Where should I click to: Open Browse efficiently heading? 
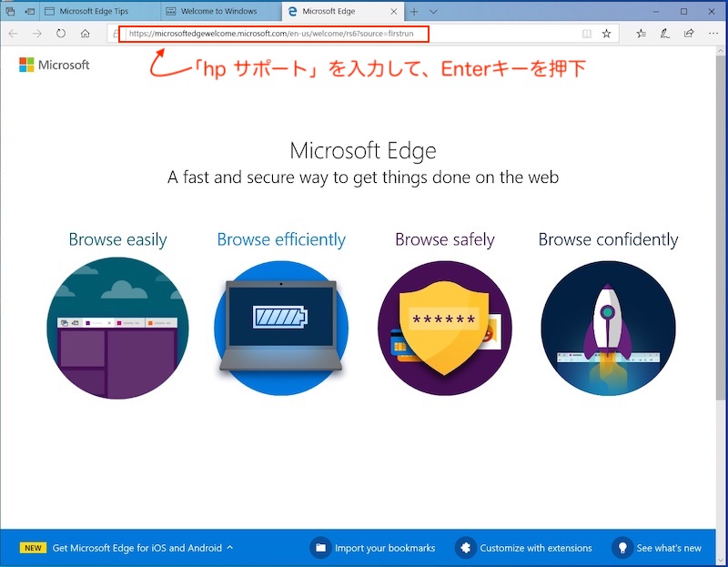click(x=281, y=239)
